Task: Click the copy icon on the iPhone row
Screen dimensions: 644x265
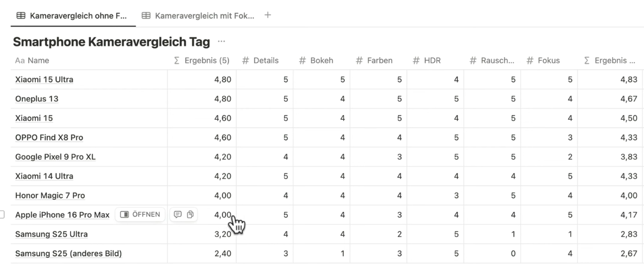Action: click(x=190, y=214)
